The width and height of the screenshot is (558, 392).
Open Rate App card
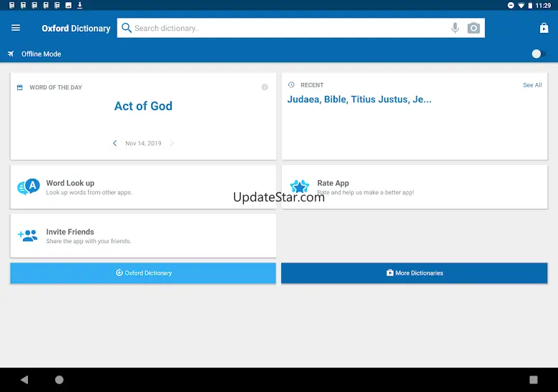tap(414, 187)
